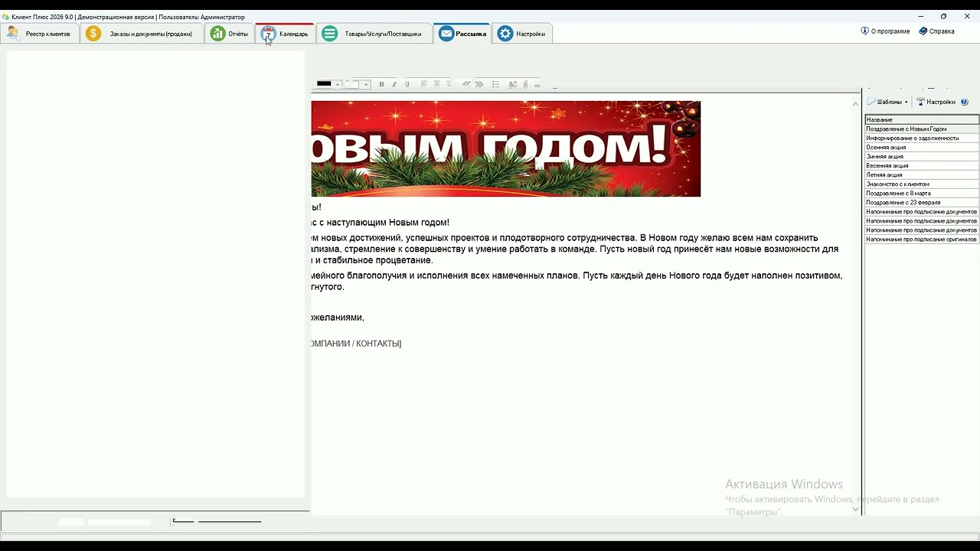Open the Реестр клиентов tab

40,34
